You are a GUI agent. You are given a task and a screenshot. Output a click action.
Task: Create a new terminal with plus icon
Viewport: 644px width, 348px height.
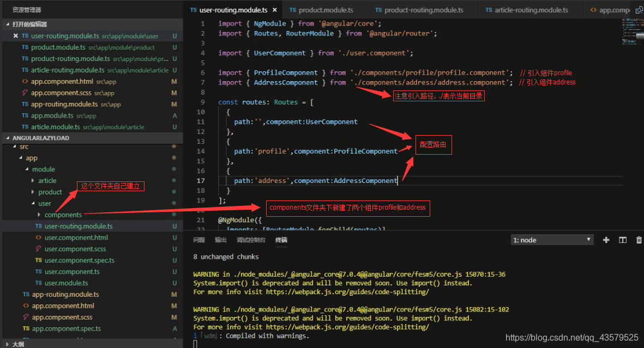tap(606, 240)
